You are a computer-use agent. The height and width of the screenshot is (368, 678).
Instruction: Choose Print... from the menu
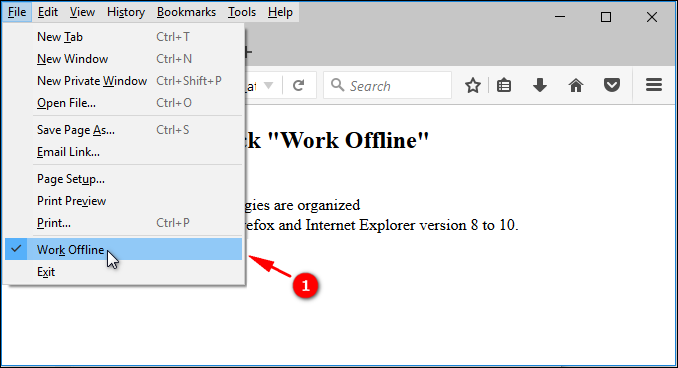(124, 223)
